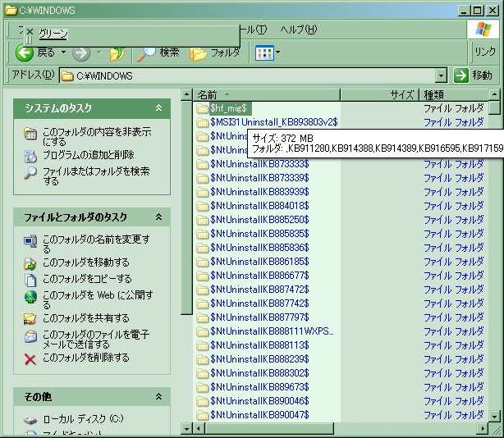This screenshot has width=504, height=438.
Task: Click the リンク toolbar label
Action: tap(485, 52)
